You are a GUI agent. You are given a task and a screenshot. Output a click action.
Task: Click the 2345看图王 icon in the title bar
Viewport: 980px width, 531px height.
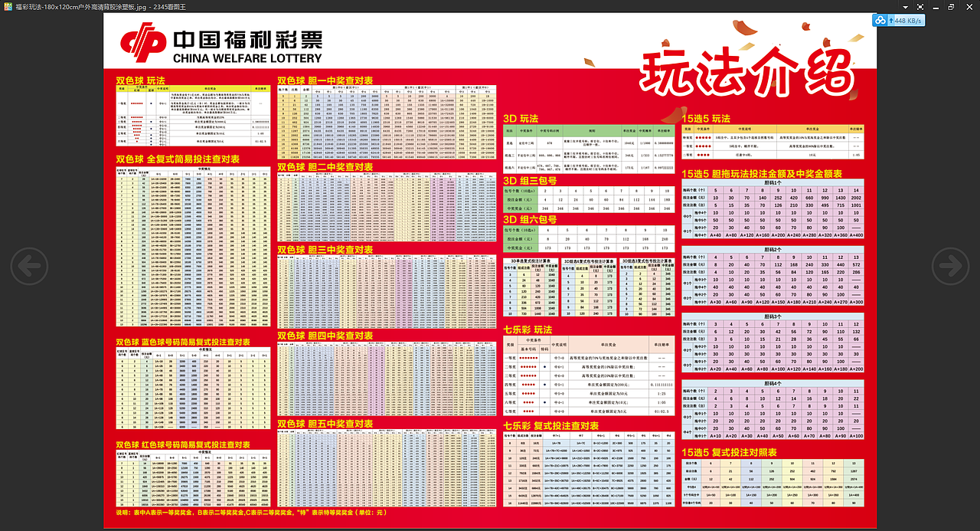click(x=6, y=6)
